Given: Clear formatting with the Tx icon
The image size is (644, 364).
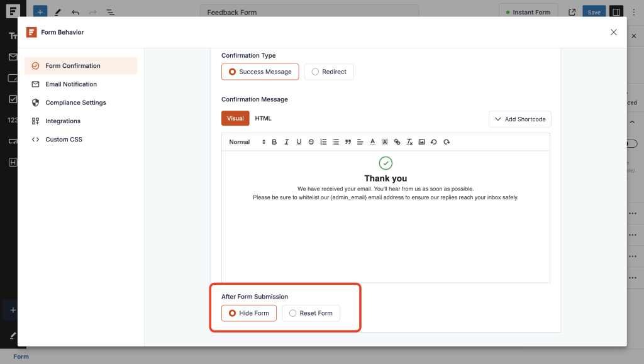Looking at the screenshot, I should click(x=409, y=141).
